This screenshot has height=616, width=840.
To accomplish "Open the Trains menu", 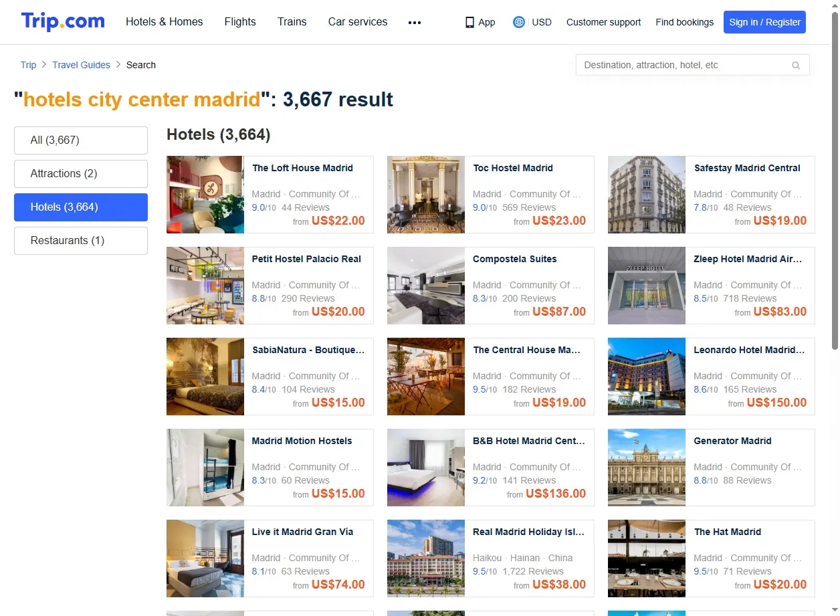I will (292, 21).
